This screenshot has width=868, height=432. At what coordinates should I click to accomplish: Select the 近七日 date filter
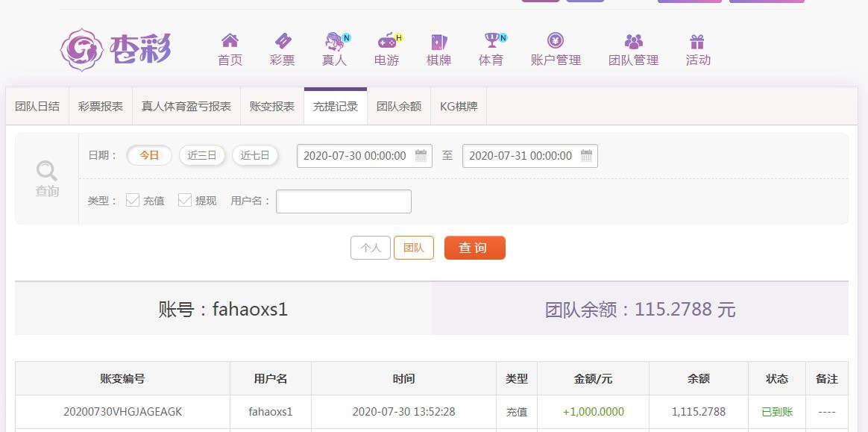254,156
